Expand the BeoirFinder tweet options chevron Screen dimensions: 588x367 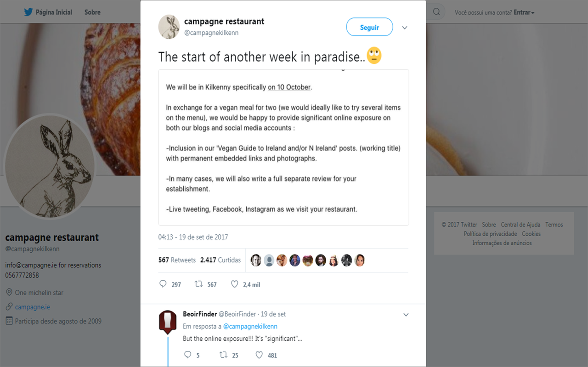coord(406,315)
